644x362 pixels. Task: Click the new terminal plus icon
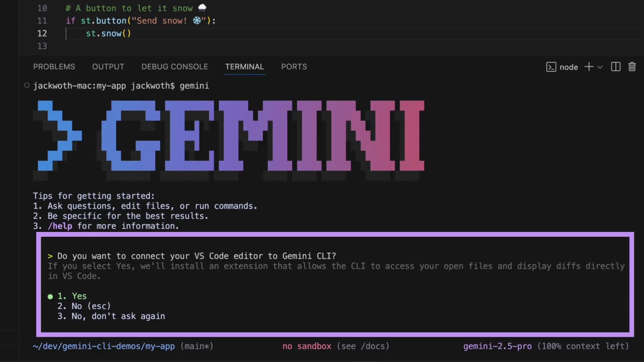(x=589, y=67)
